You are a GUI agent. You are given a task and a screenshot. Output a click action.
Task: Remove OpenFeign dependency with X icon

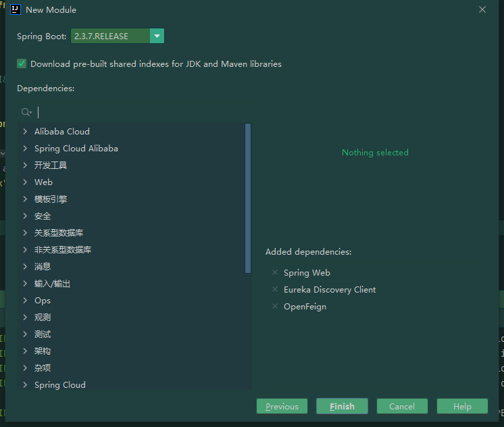[x=275, y=306]
